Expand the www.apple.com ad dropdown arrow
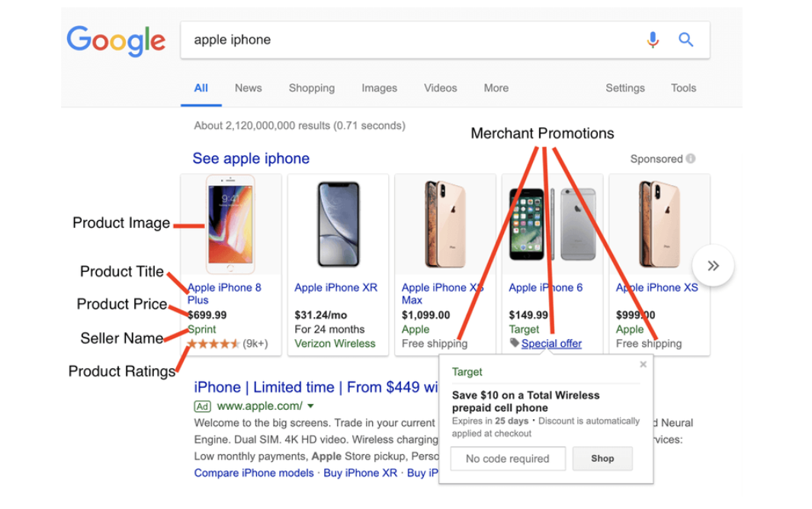The image size is (812, 509). pos(311,407)
